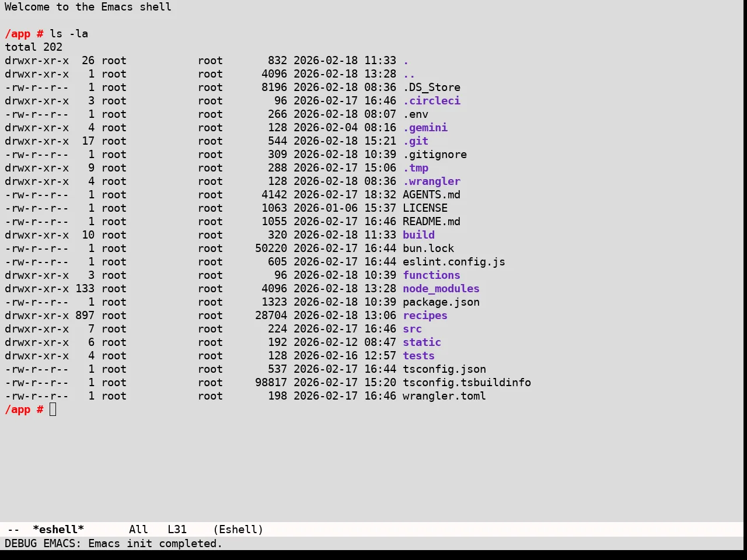This screenshot has height=560, width=747.
Task: Click the '--' status dashes in mode line
Action: [x=14, y=530]
